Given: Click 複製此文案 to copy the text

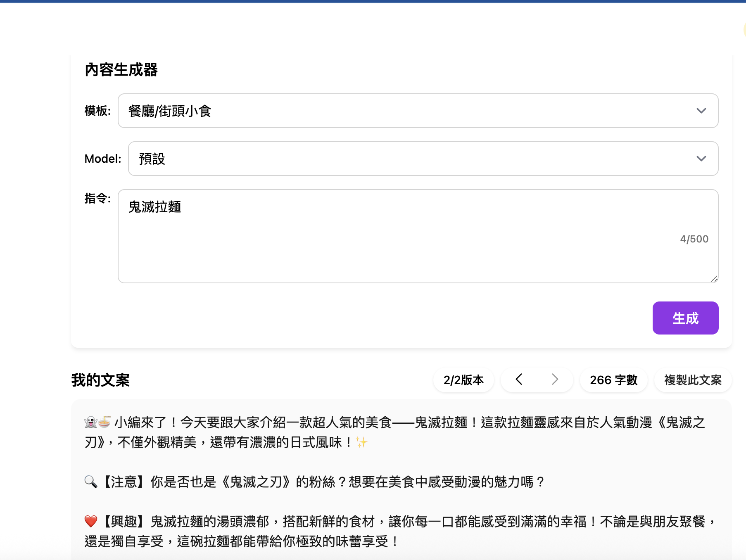Looking at the screenshot, I should point(693,380).
